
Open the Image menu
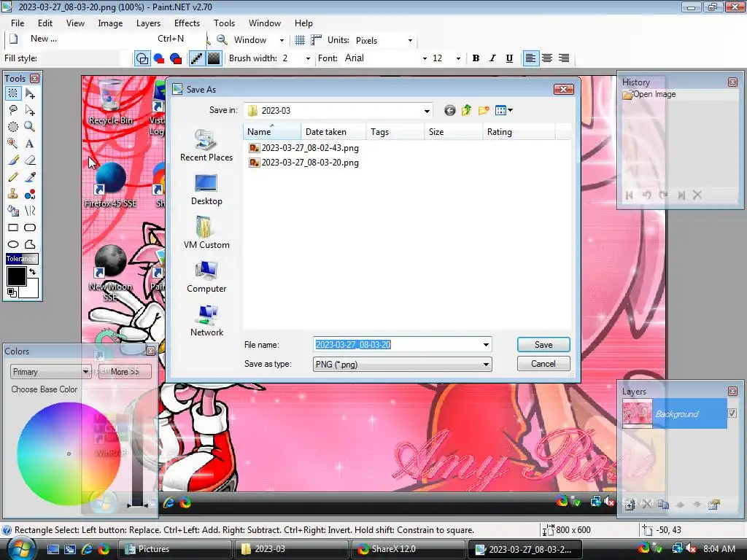tap(110, 23)
